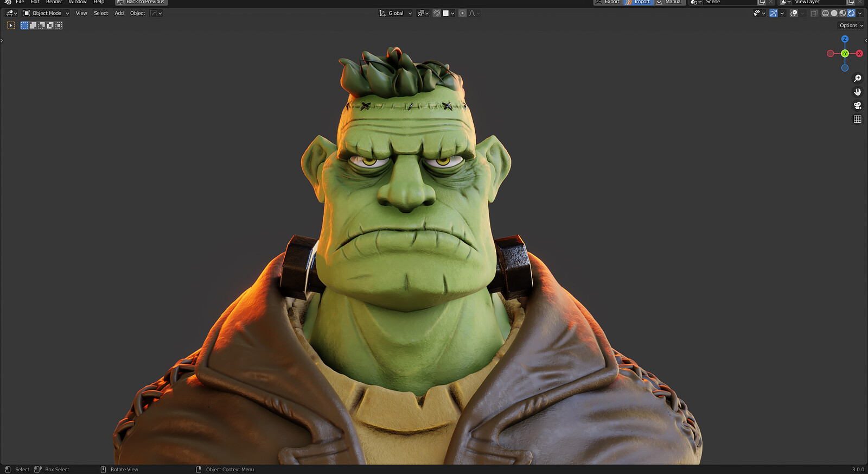Viewport: 868px width, 474px height.
Task: Choose the subtract selection mode
Action: point(42,26)
